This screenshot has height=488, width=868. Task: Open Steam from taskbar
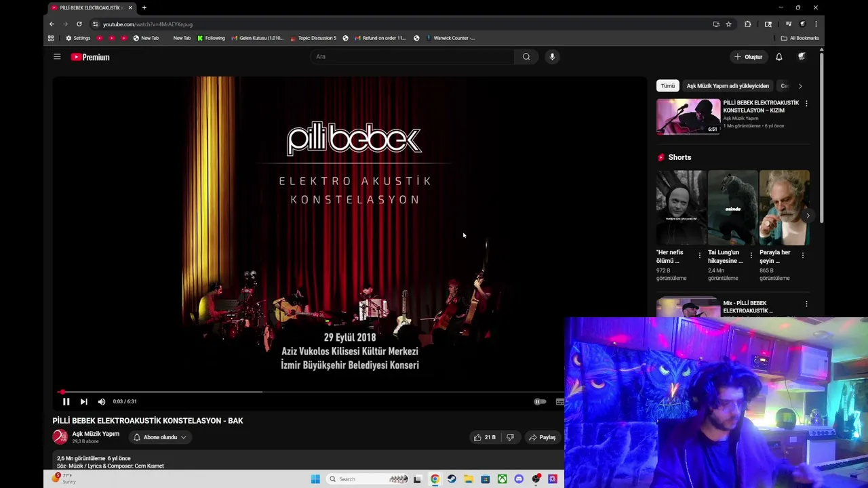(x=452, y=479)
